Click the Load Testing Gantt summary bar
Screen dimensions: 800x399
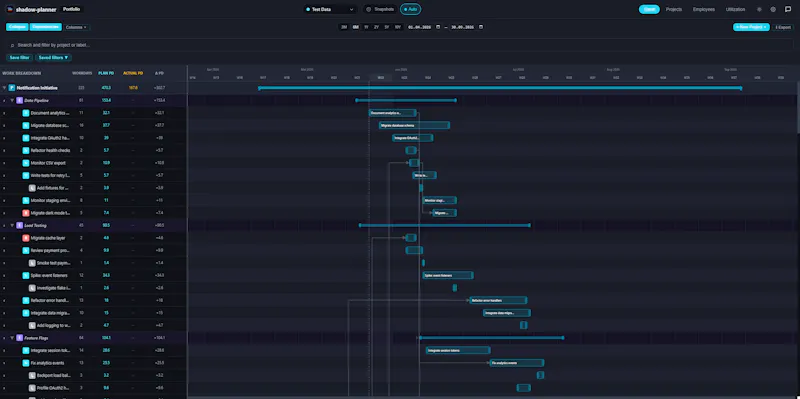pos(444,225)
